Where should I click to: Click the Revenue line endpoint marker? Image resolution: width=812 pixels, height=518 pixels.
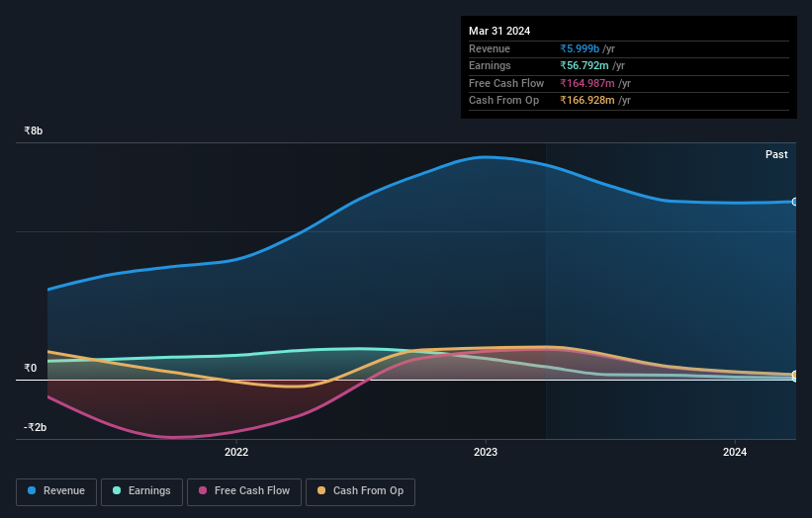tap(795, 202)
